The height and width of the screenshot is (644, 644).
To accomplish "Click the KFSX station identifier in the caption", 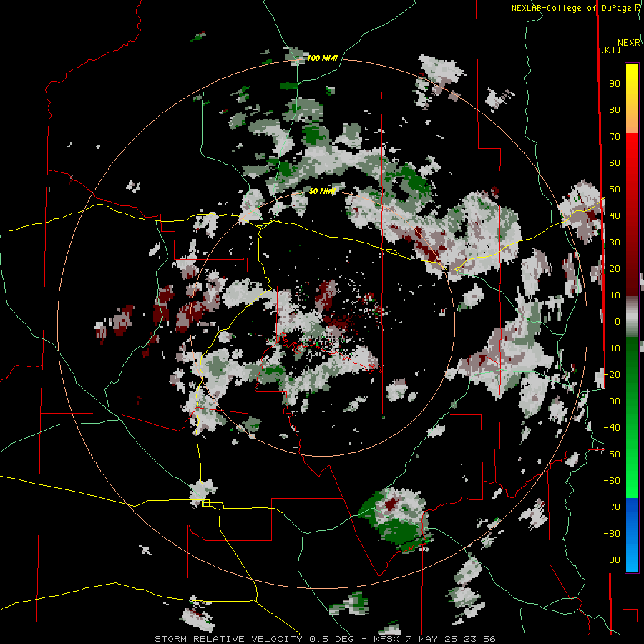I will [387, 639].
